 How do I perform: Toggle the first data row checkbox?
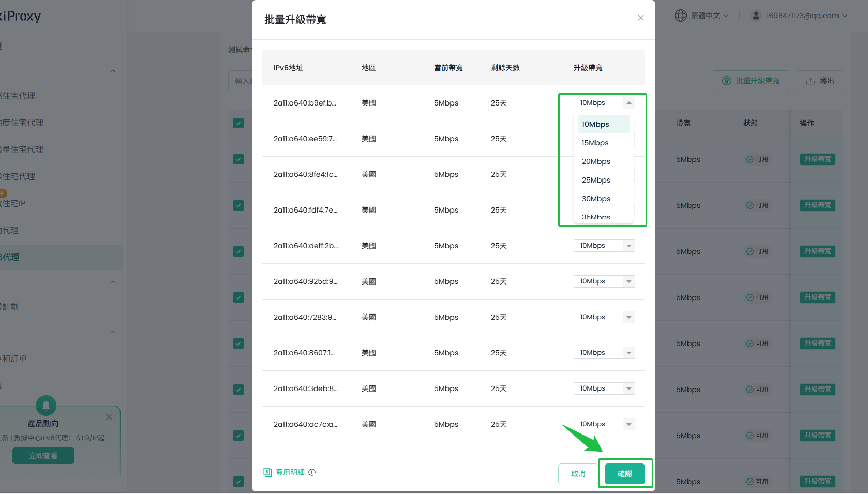[238, 159]
